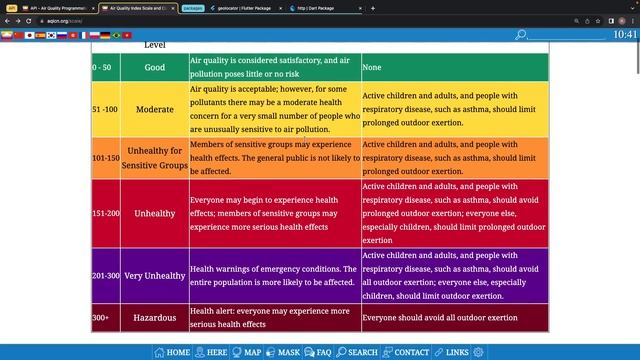Click the "101-150" AQI range cell
640x360 pixels.
(x=106, y=158)
